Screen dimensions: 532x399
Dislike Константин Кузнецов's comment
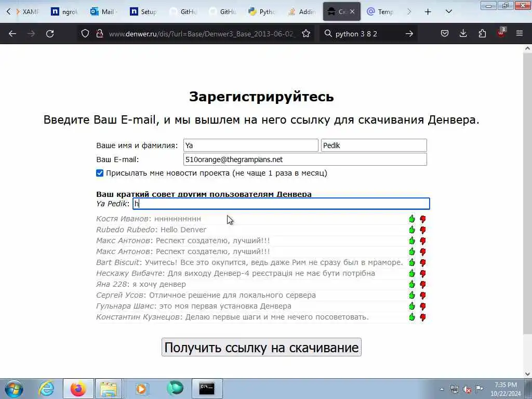(423, 317)
